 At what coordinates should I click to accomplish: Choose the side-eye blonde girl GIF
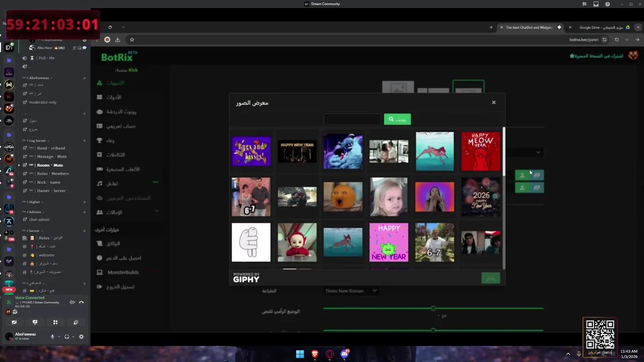[389, 197]
